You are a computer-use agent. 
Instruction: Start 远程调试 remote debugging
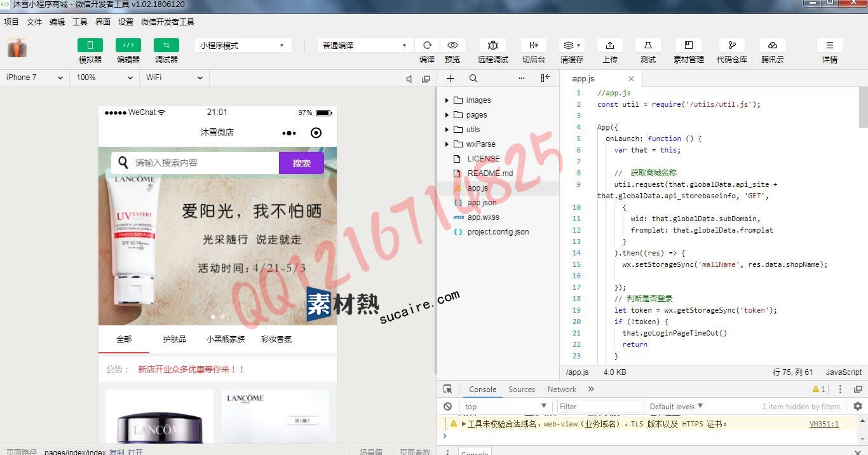[x=493, y=45]
